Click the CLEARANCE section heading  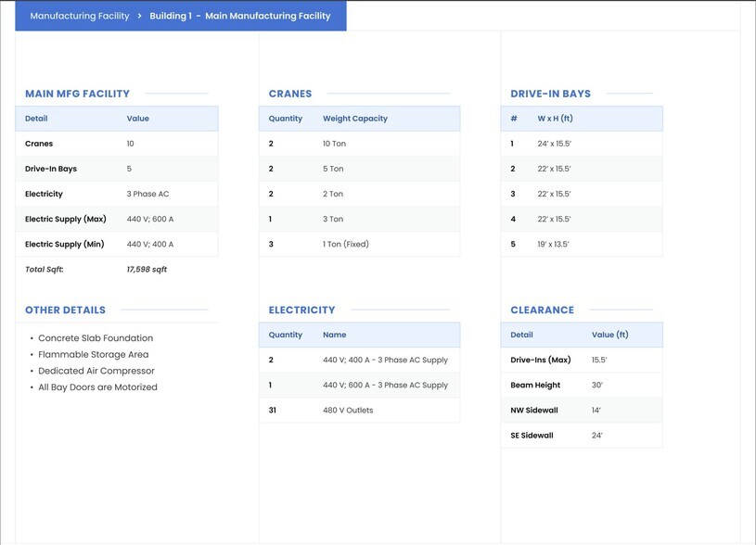click(x=542, y=311)
